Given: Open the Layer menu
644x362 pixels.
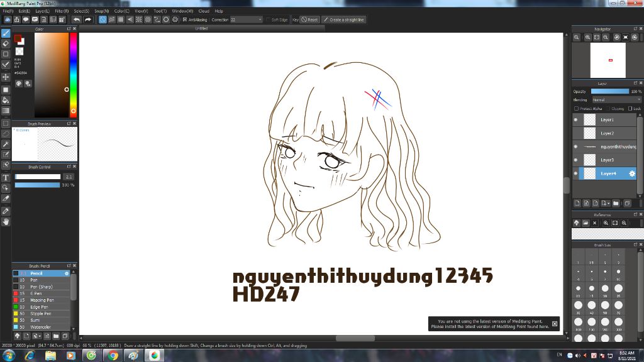Looking at the screenshot, I should coord(42,11).
